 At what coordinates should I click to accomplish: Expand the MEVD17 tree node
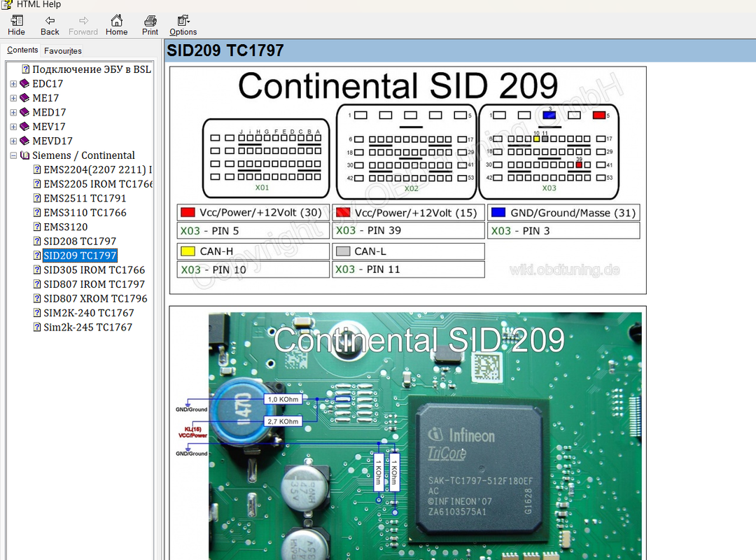[13, 141]
